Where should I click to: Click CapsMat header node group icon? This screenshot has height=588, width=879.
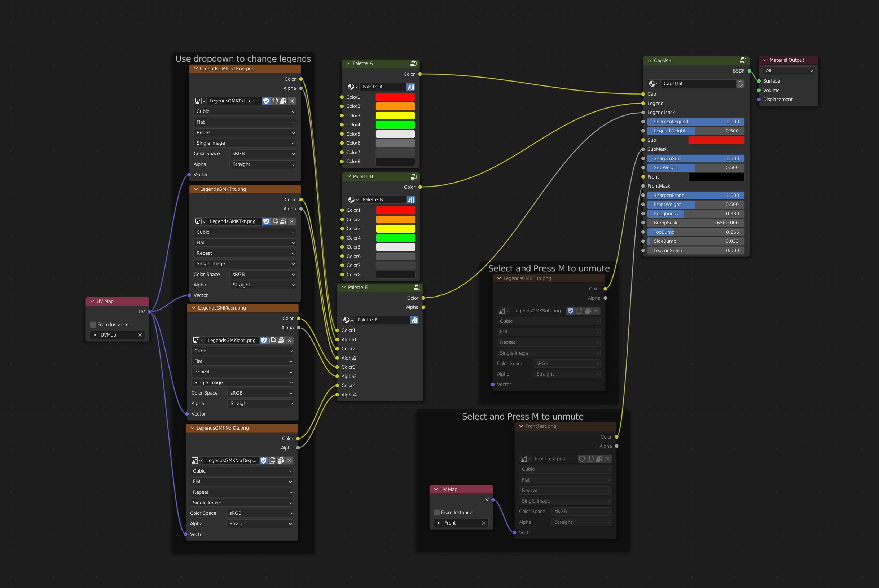(x=743, y=60)
